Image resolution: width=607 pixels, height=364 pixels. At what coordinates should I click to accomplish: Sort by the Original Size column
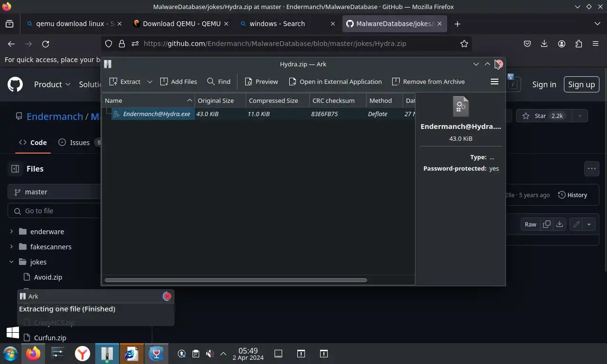point(221,100)
